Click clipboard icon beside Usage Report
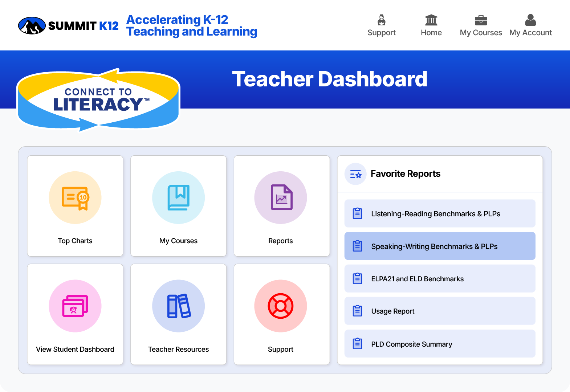 [x=358, y=311]
